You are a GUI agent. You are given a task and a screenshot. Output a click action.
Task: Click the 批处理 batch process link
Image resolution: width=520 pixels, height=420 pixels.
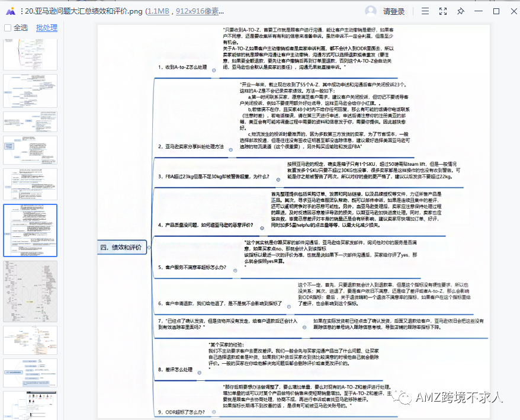pyautogui.click(x=47, y=28)
